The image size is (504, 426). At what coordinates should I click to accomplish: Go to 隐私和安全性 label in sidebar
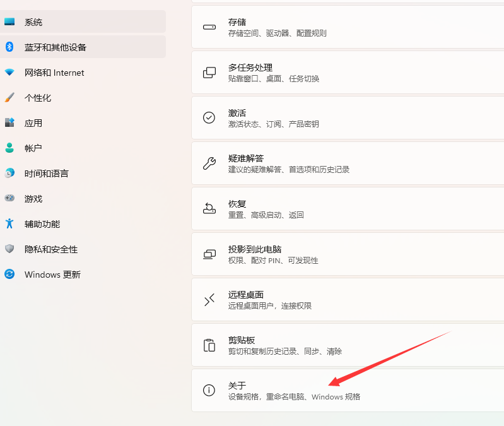click(x=51, y=249)
